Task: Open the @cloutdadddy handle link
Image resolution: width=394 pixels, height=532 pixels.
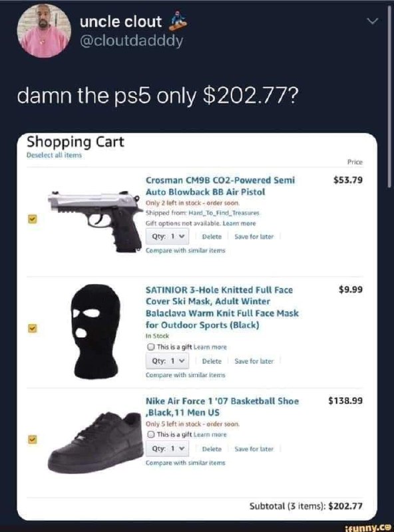Action: coord(132,41)
